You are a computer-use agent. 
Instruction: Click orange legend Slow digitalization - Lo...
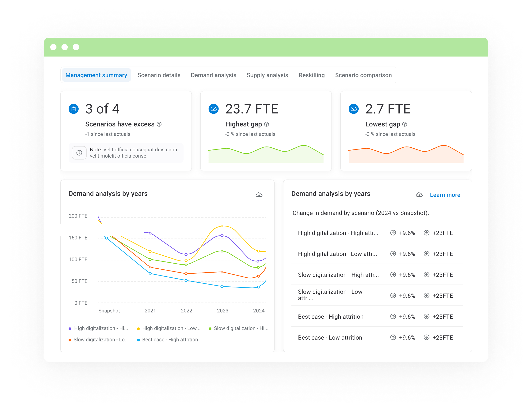99,340
